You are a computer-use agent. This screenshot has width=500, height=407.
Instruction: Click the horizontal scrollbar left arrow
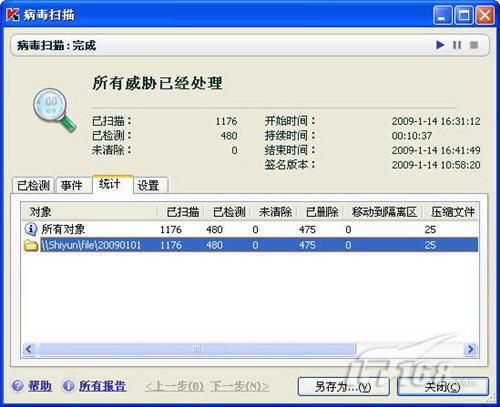coord(29,349)
